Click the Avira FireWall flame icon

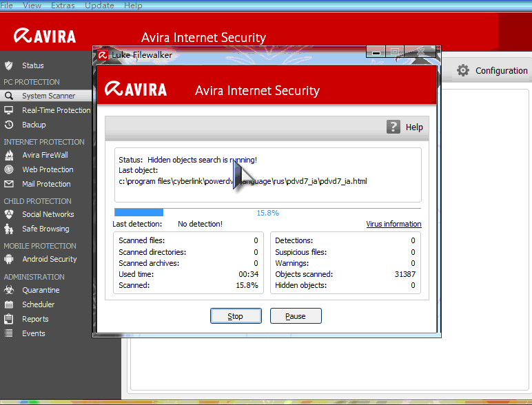click(x=9, y=155)
